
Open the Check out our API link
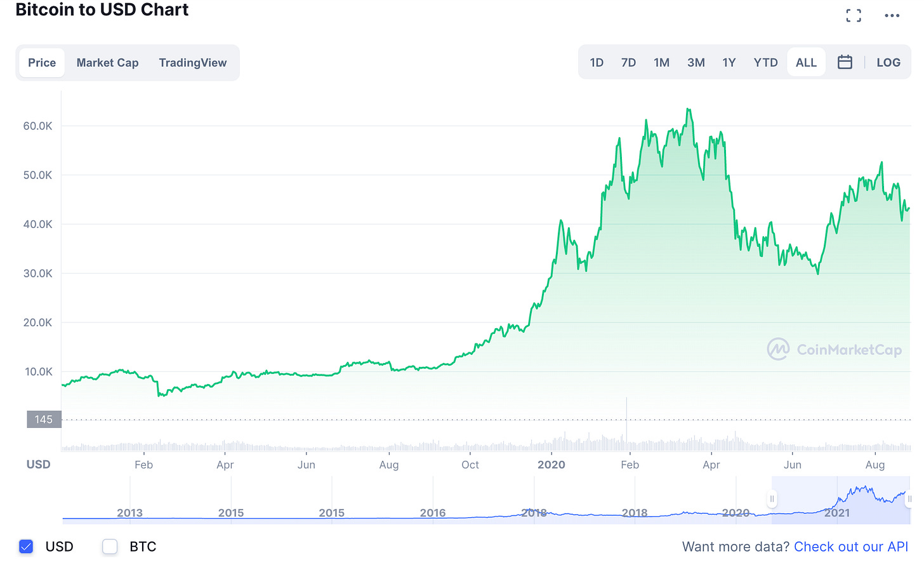[x=851, y=546]
